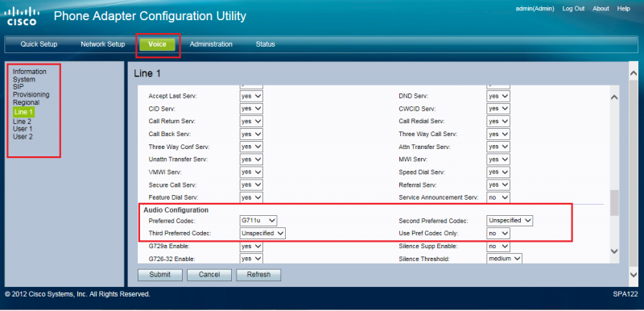Open SIP settings in the sidebar

(x=18, y=87)
